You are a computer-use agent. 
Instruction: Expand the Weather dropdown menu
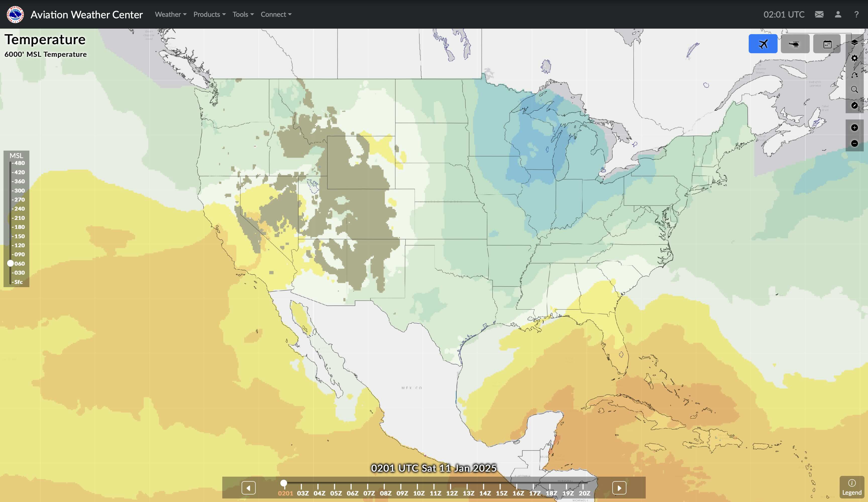point(170,15)
